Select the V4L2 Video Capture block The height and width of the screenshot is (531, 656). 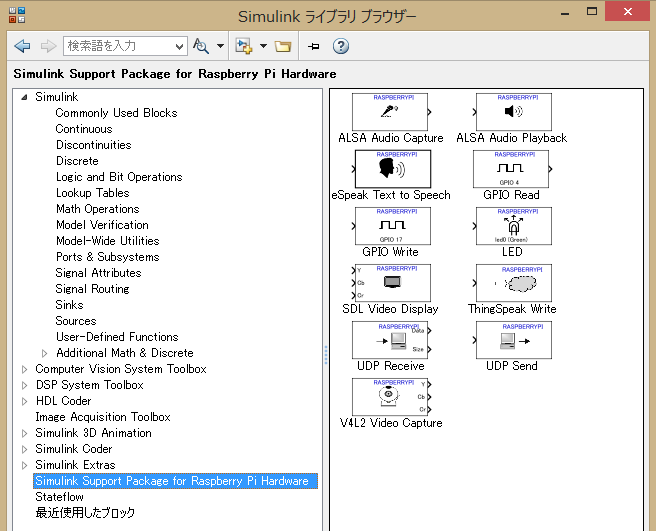click(x=391, y=397)
